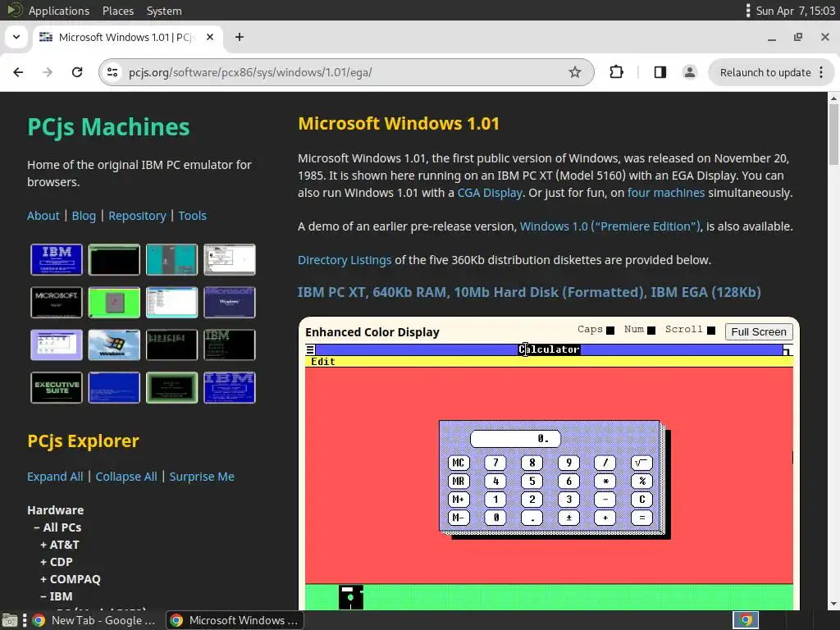The width and height of the screenshot is (840, 630).
Task: Open the Windows 1.0 Premiere Edition link
Action: point(610,226)
